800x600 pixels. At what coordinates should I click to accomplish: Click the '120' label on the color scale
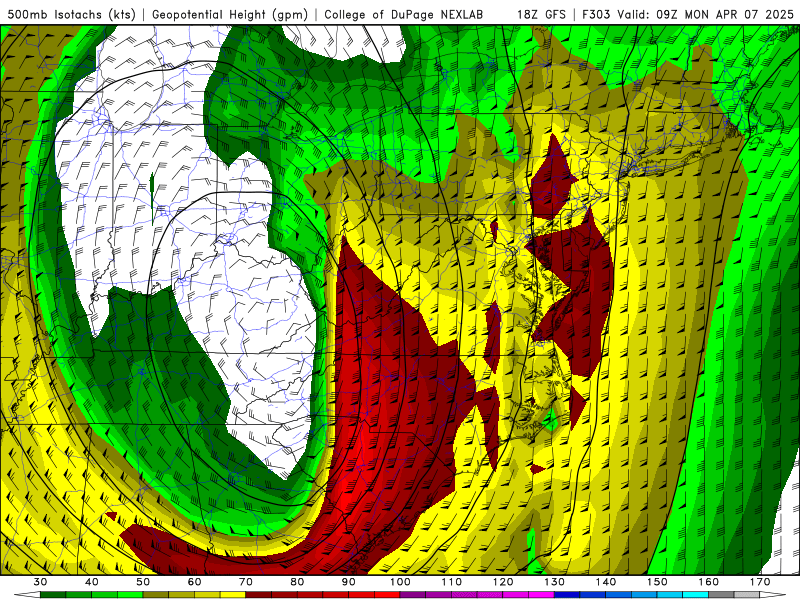503,582
